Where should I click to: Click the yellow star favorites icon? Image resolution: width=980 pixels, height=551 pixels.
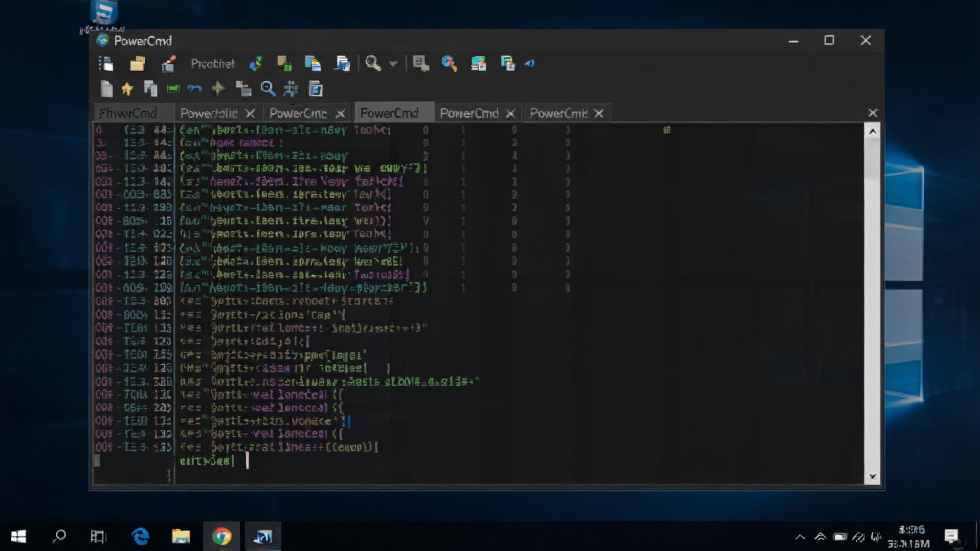[127, 89]
